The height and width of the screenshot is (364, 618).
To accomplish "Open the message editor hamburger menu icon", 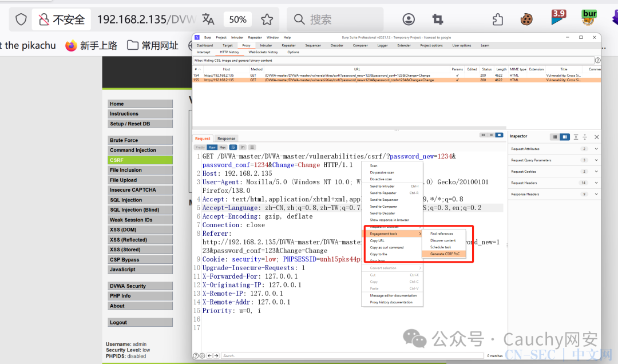I will tap(252, 147).
